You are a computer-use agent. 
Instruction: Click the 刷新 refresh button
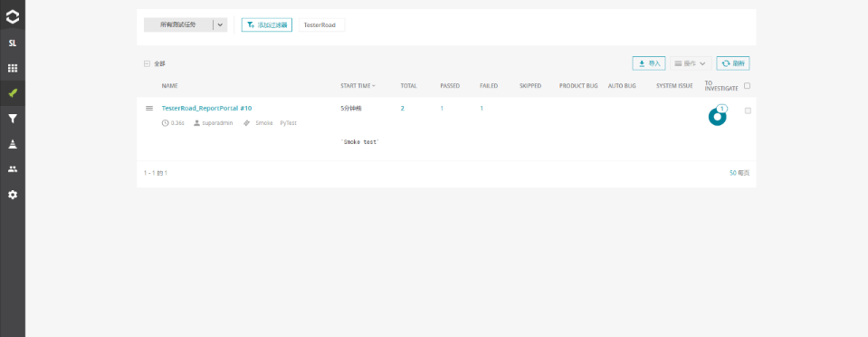733,63
